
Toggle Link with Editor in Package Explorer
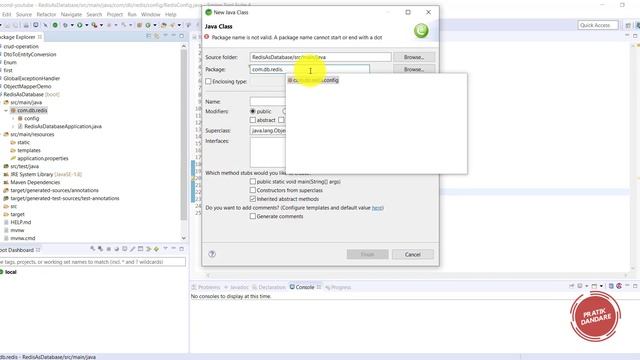[x=157, y=36]
